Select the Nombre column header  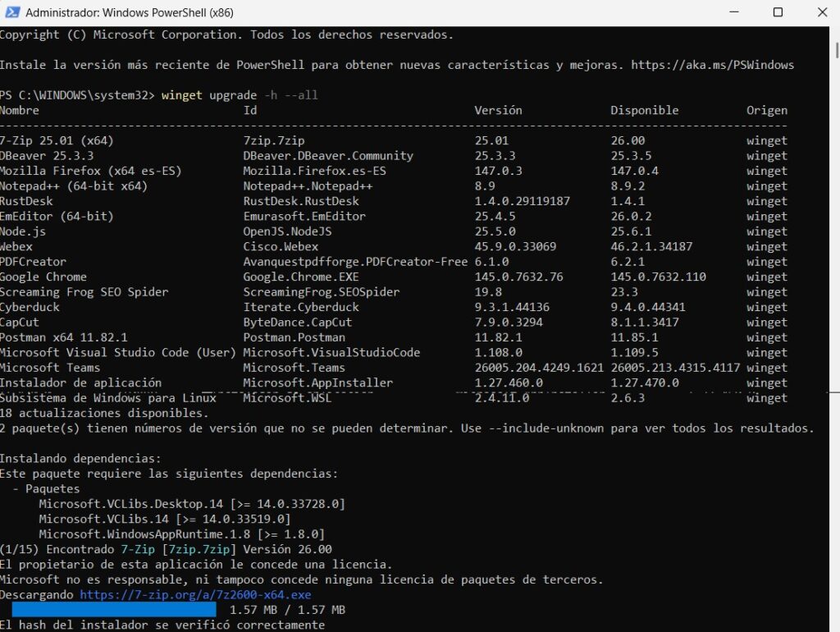(21, 110)
